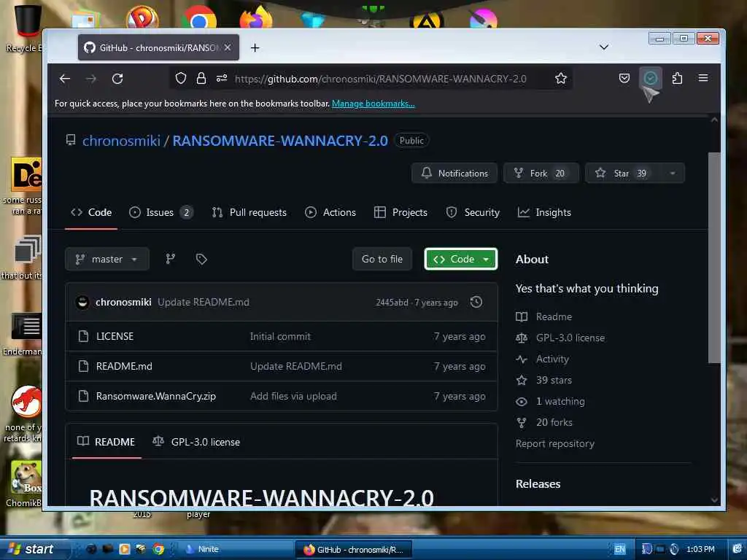Image resolution: width=747 pixels, height=560 pixels.
Task: Open the Insights tab
Action: click(x=544, y=212)
